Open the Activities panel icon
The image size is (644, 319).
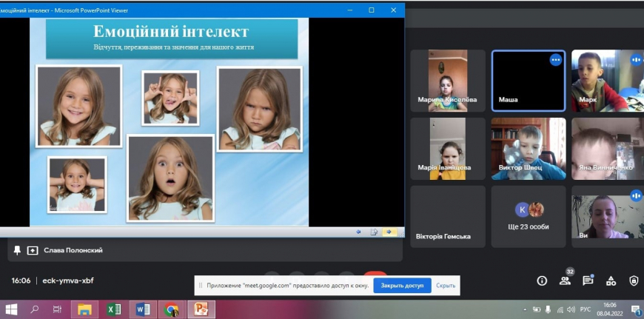[x=611, y=281]
